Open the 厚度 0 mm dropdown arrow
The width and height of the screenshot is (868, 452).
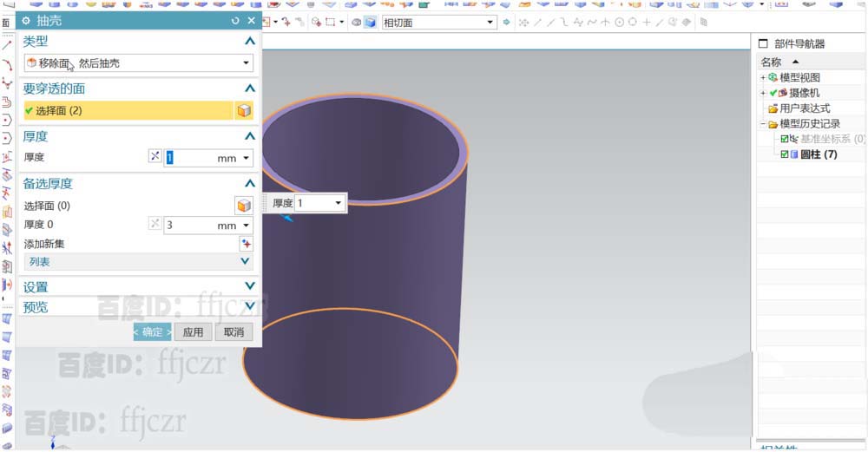[x=247, y=226]
